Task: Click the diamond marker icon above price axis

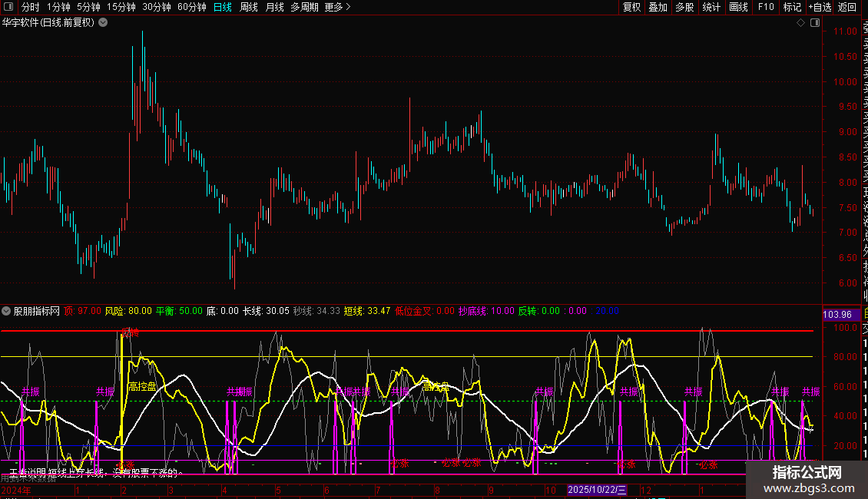Action: (801, 23)
